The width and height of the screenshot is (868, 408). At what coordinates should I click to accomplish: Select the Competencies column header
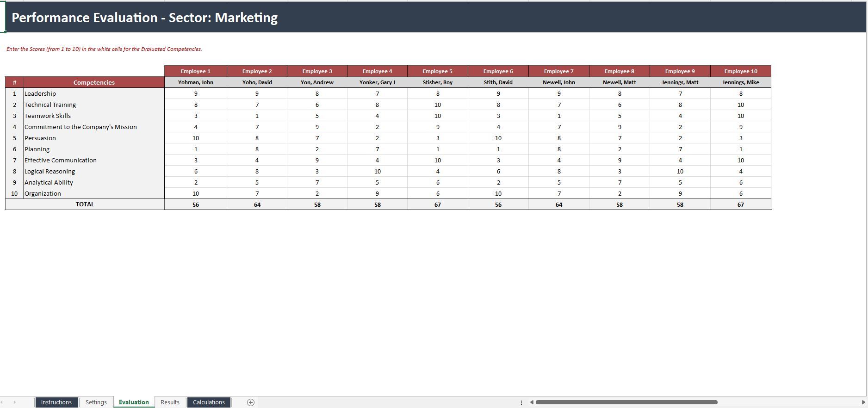[x=94, y=82]
